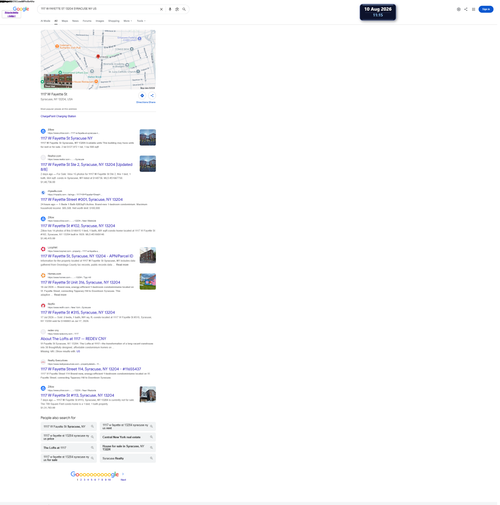This screenshot has width=500, height=505.
Task: Click thumbnail beside APN/Parcel ID result
Action: (x=148, y=255)
